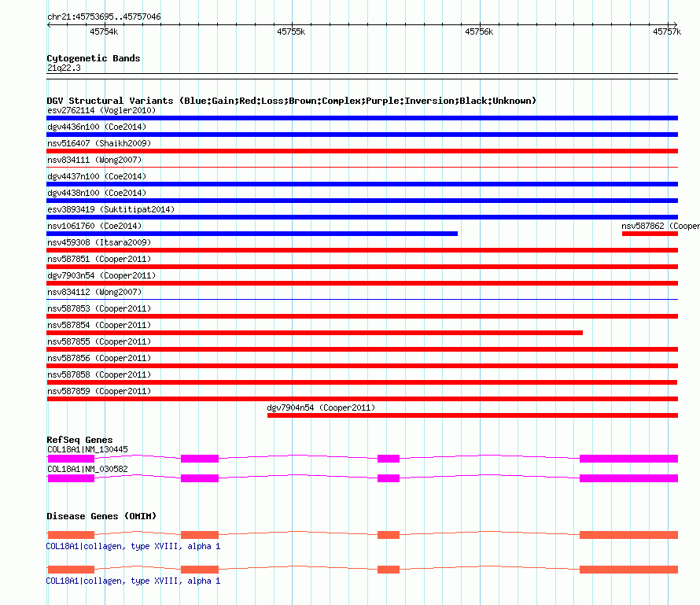This screenshot has width=700, height=605.
Task: Click the RefSeq Genes track title
Action: pos(79,440)
